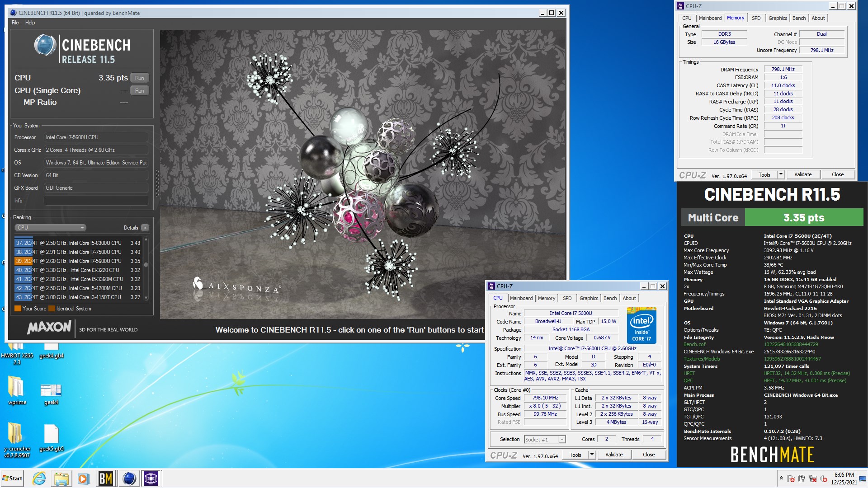Open About tab in bottom CPU-Z window

click(x=629, y=298)
